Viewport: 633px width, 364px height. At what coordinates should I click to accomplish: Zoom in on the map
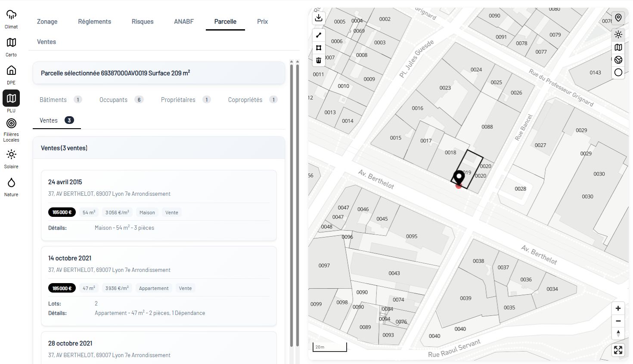tap(618, 308)
